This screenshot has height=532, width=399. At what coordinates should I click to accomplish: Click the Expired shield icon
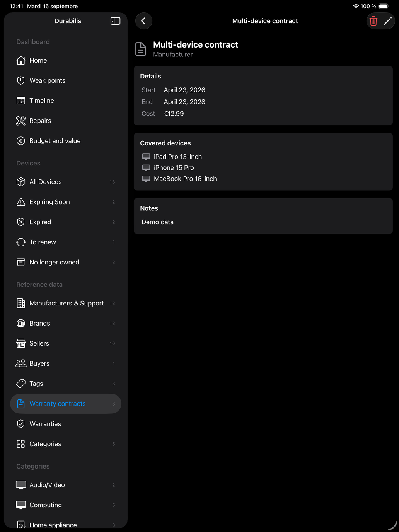21,222
